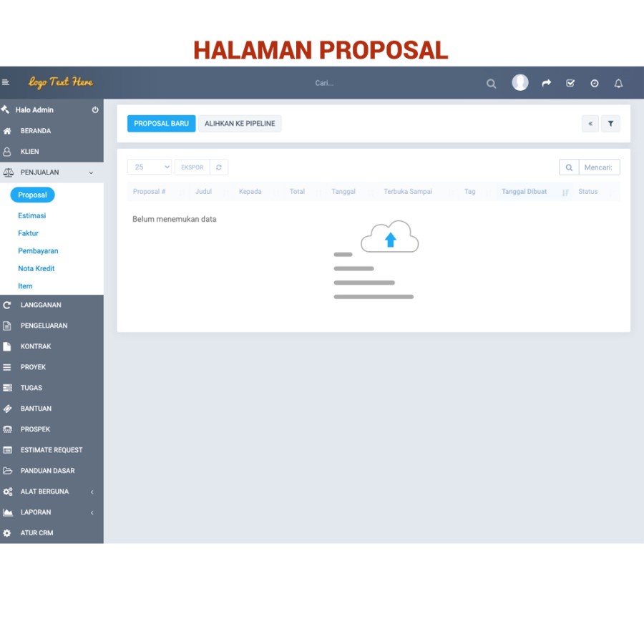Open the 25 entries-per-page dropdown
The height and width of the screenshot is (644, 644).
pyautogui.click(x=150, y=167)
